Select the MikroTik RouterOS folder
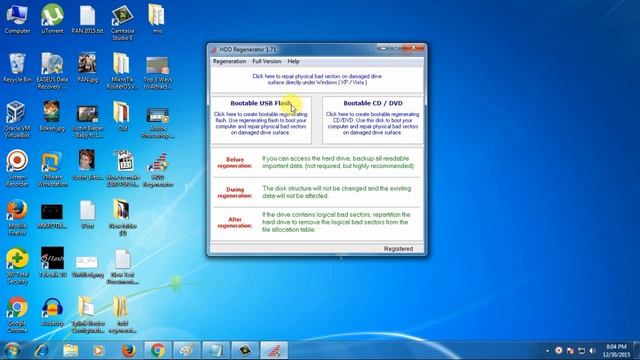The image size is (640, 360). point(122,71)
